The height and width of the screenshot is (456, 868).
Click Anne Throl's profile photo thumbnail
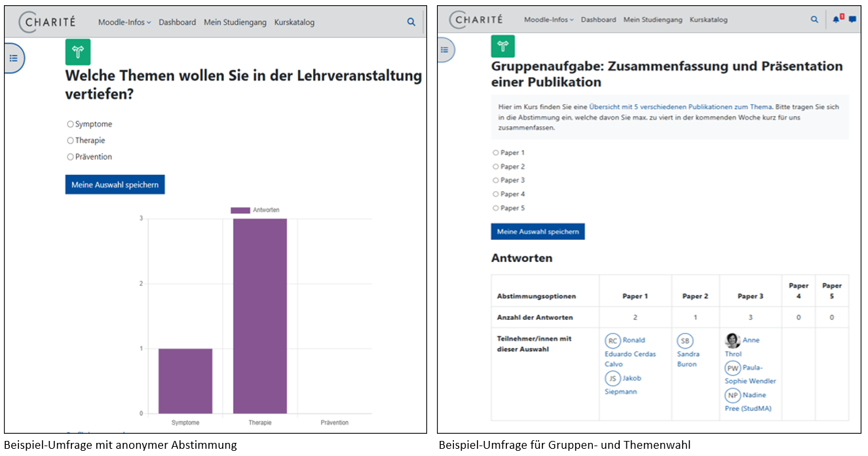732,339
